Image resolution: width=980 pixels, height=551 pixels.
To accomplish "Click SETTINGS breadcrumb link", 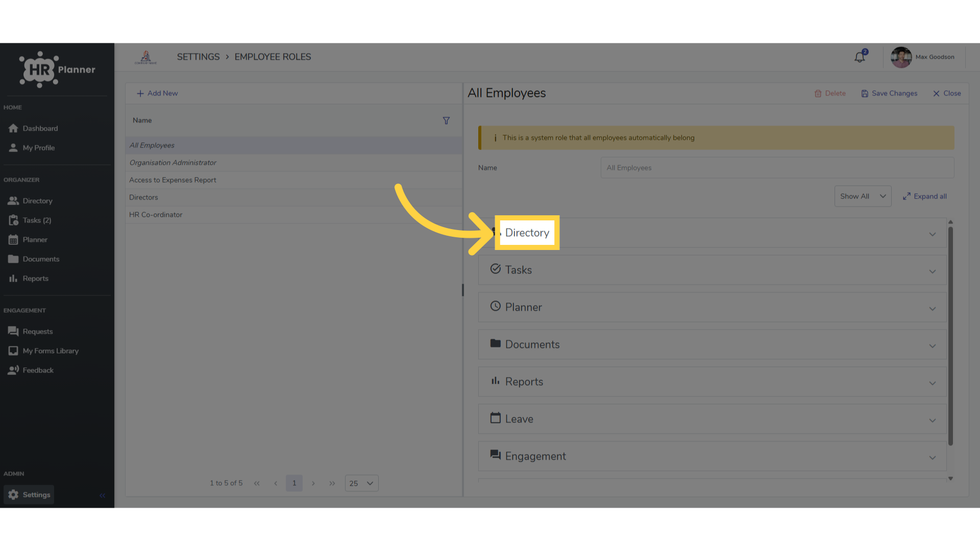I will tap(198, 57).
